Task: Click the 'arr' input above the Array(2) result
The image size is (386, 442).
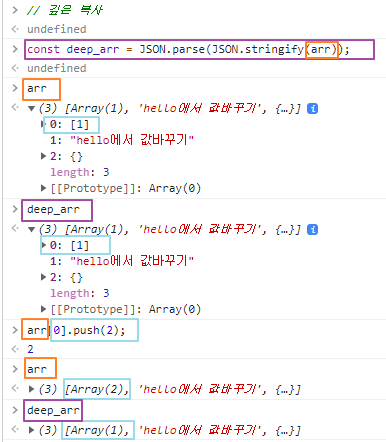Action: [x=37, y=369]
